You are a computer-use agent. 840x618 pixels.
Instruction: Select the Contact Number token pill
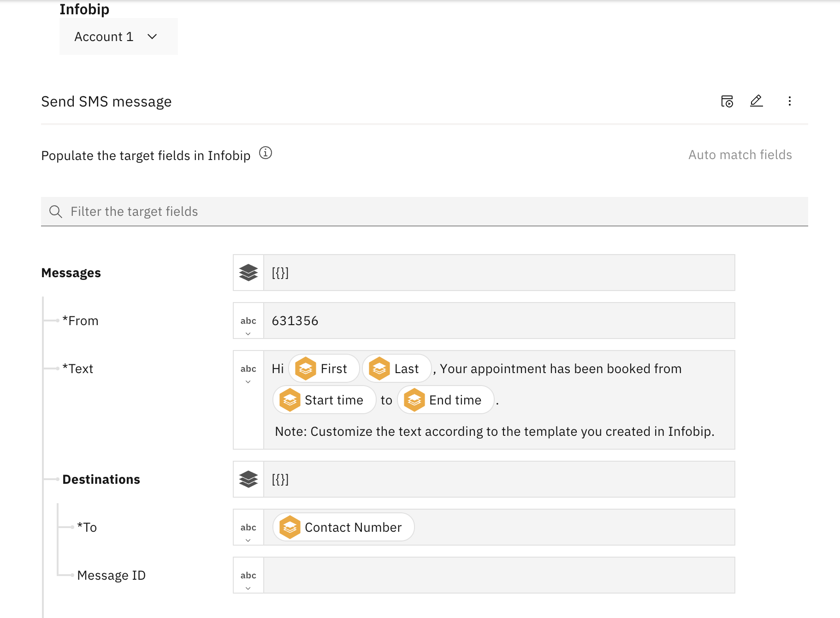[343, 527]
